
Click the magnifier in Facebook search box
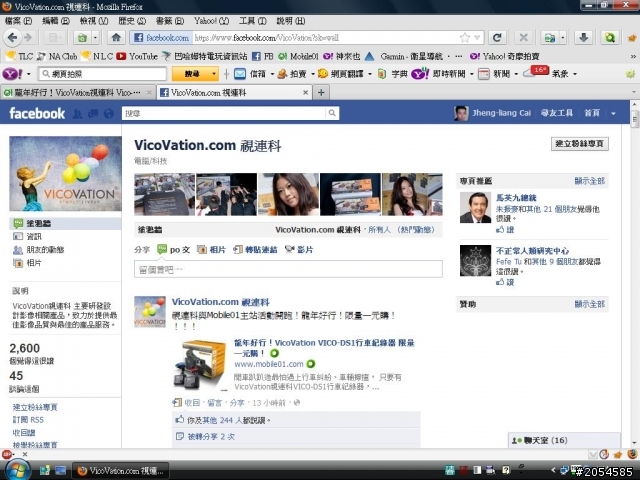click(x=332, y=113)
